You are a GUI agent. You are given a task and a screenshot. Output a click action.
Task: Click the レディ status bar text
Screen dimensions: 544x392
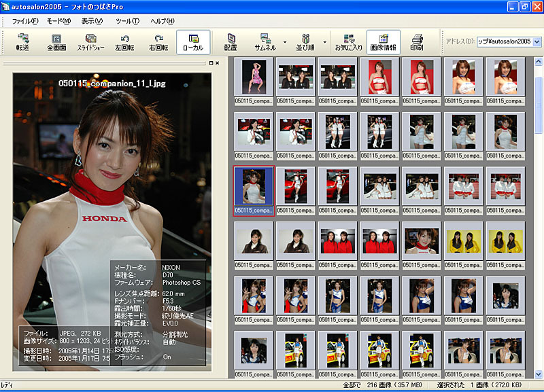[x=6, y=385]
